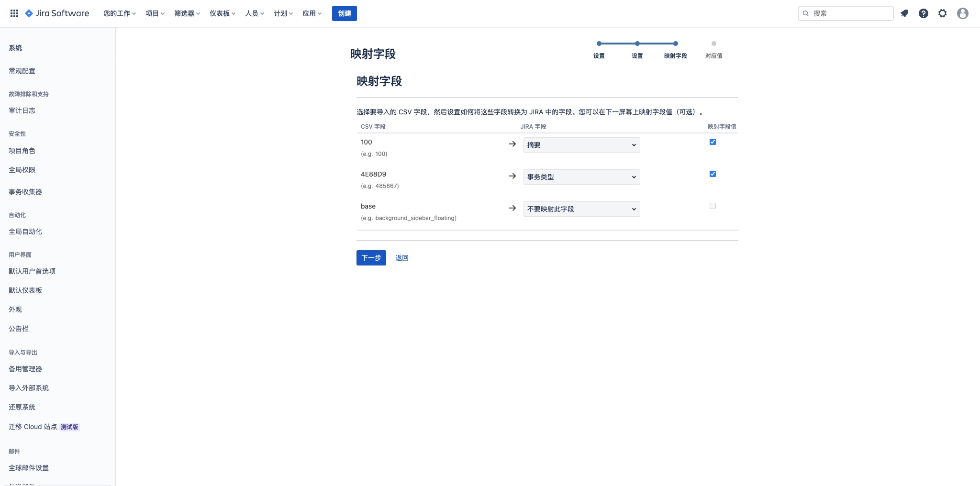Open the help question mark icon

pos(924,13)
